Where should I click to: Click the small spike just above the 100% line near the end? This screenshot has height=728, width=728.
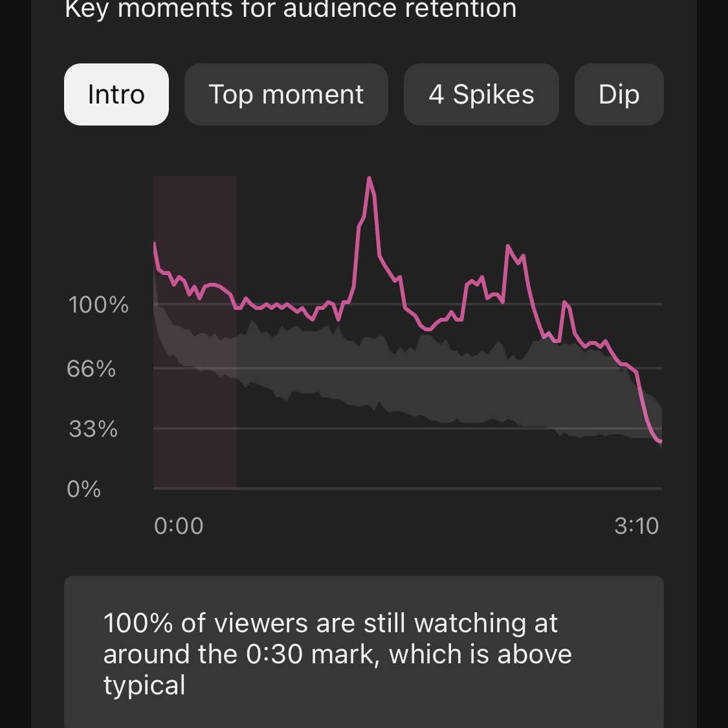tap(565, 303)
